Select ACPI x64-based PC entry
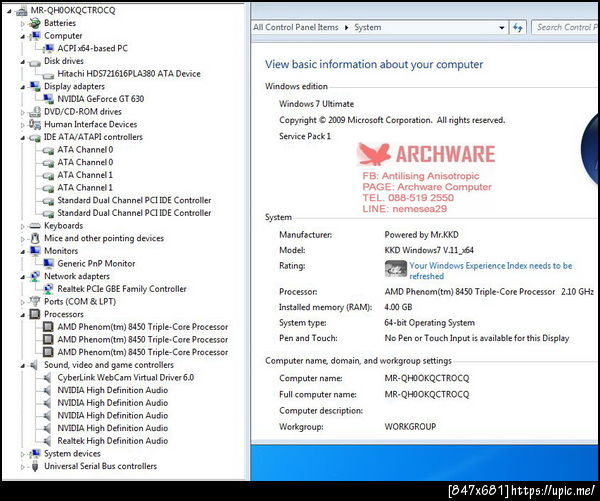Viewport: 600px width, 501px height. (93, 49)
